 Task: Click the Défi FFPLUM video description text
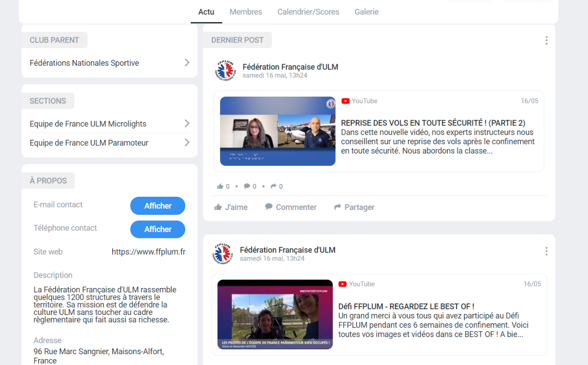(x=434, y=325)
